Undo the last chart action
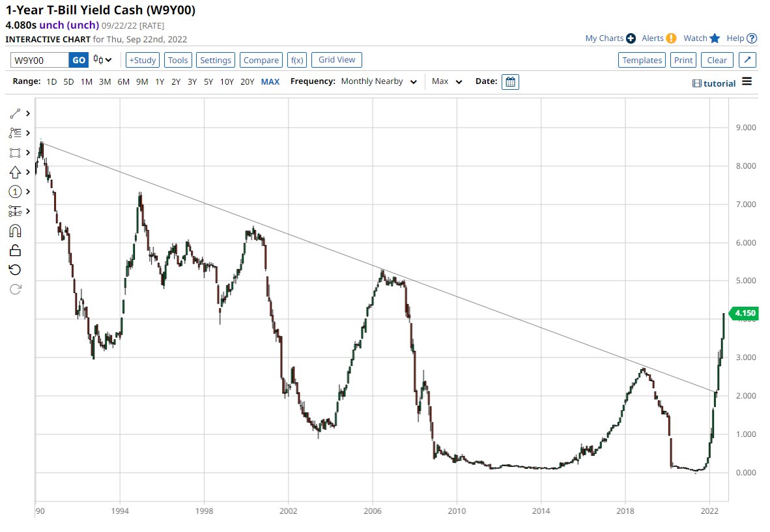770x532 pixels. [x=15, y=270]
